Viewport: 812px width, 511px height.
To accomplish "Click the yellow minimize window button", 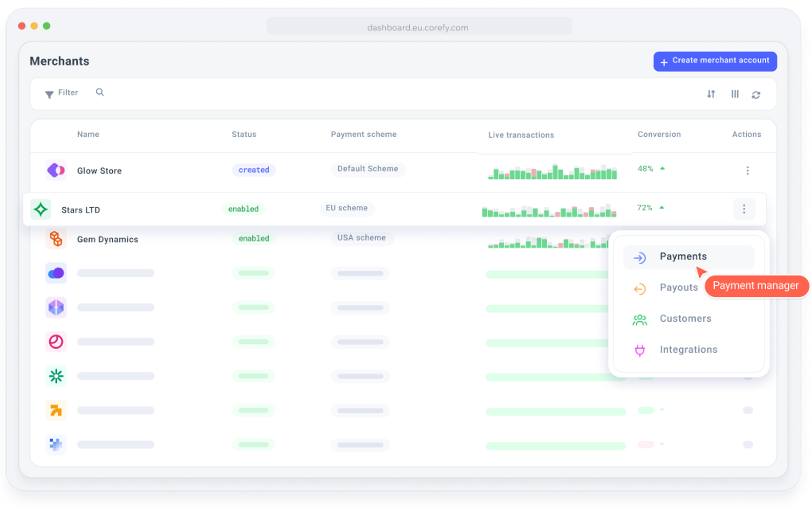I will pyautogui.click(x=34, y=26).
